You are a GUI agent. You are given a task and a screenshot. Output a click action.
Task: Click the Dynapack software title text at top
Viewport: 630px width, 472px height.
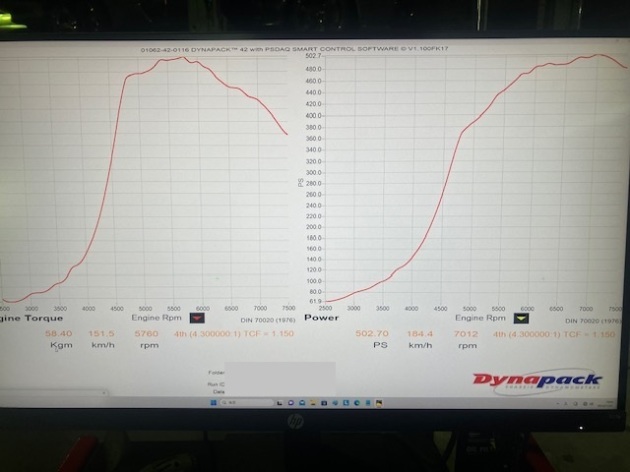pos(315,49)
